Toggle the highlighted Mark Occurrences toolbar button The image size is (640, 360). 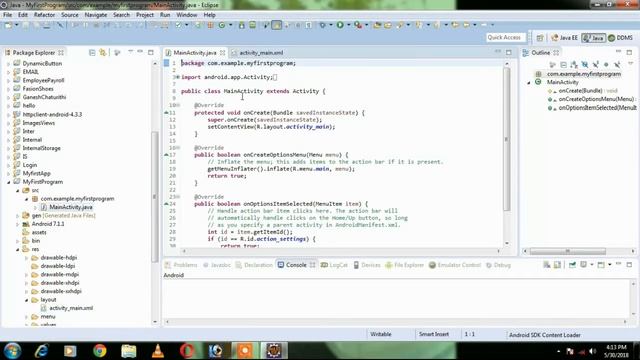[x=276, y=25]
